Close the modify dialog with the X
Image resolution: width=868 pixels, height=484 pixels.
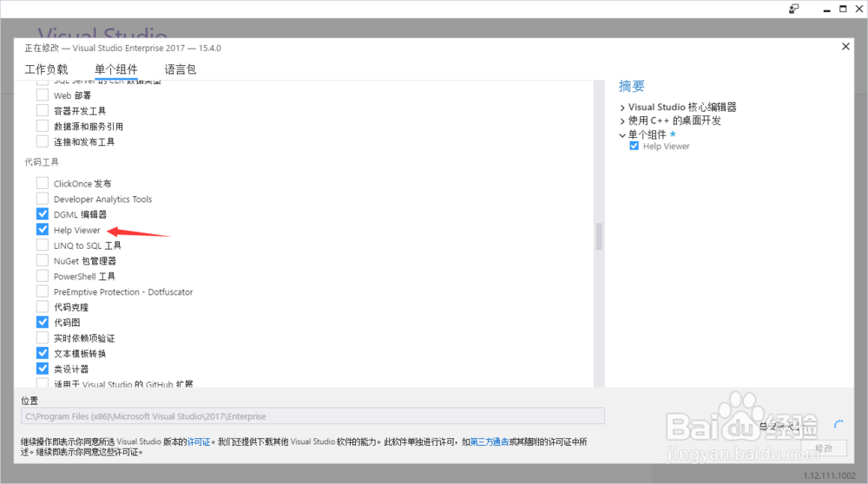(845, 47)
